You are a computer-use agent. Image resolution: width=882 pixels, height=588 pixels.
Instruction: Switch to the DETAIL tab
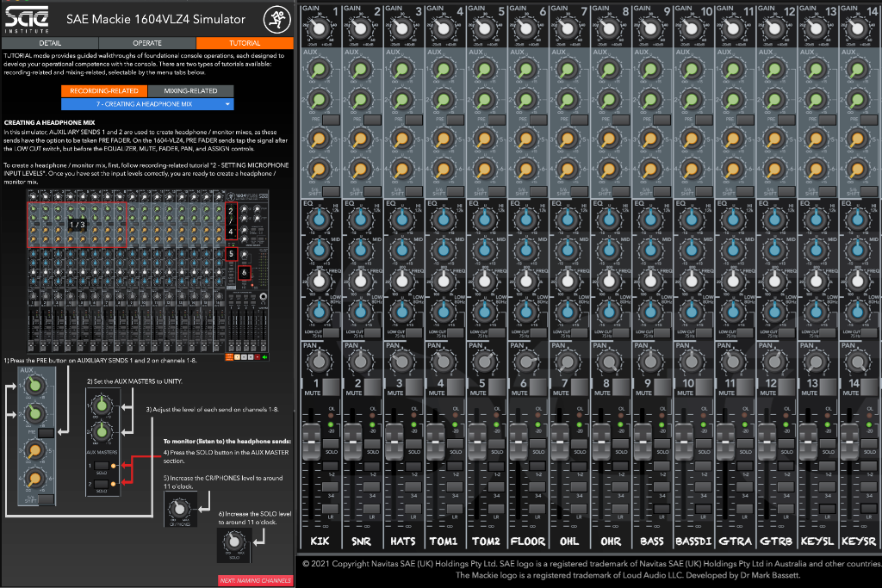[49, 43]
